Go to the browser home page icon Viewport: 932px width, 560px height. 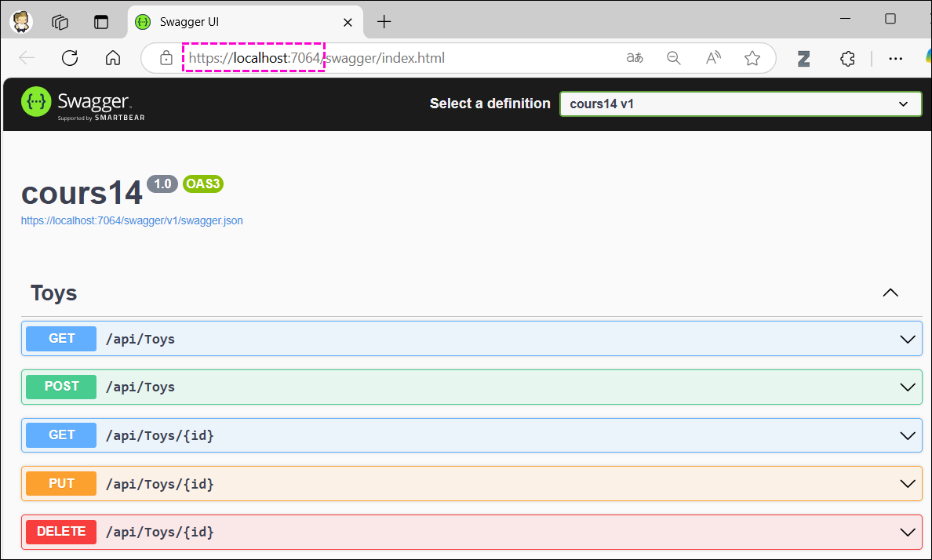coord(113,58)
